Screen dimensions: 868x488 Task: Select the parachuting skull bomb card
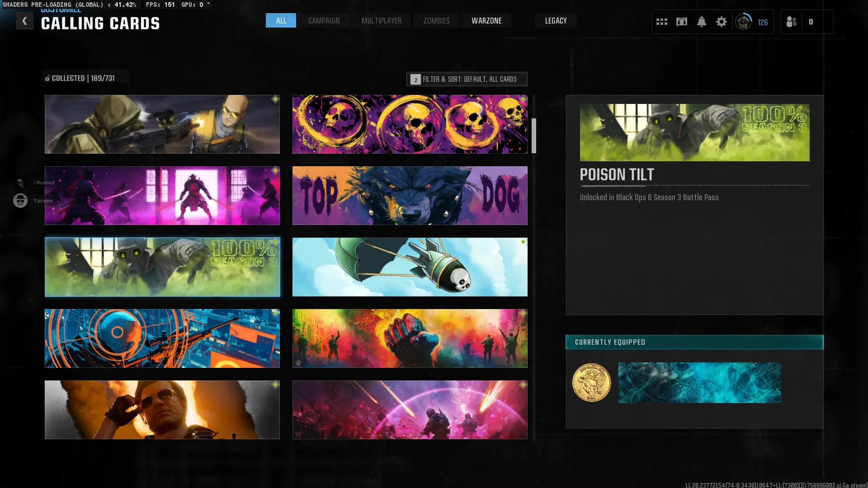click(410, 267)
